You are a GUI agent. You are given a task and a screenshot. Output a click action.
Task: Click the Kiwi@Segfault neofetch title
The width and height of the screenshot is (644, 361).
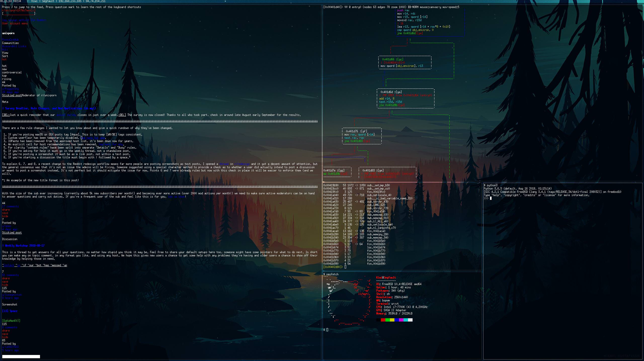[x=386, y=278]
